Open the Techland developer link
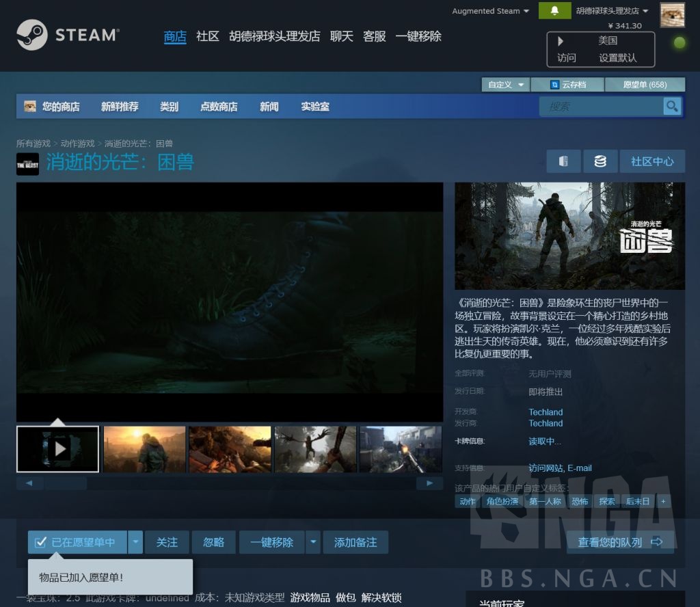This screenshot has width=700, height=607. (x=546, y=412)
